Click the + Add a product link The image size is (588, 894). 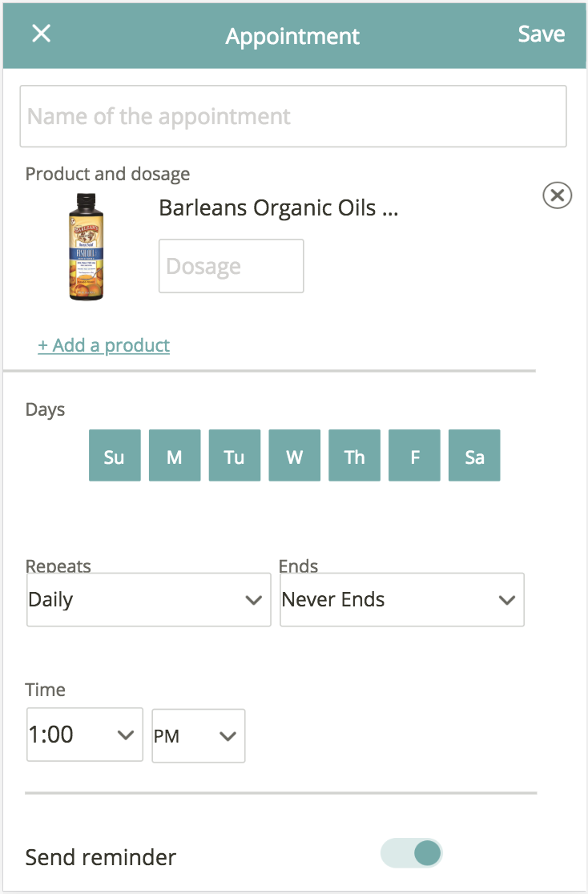pyautogui.click(x=104, y=345)
